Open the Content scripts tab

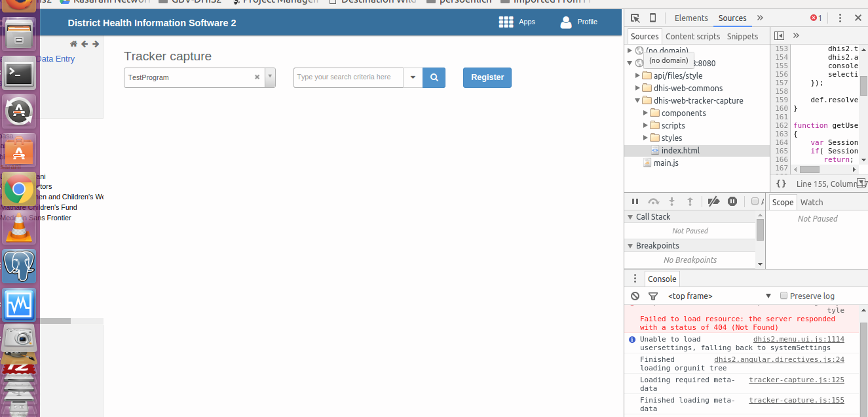pyautogui.click(x=692, y=36)
